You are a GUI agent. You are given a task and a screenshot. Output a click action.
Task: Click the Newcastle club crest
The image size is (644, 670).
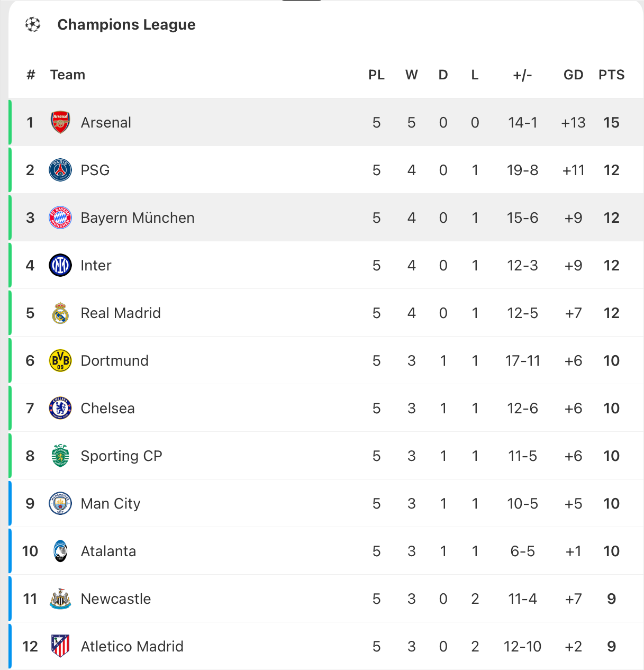pyautogui.click(x=60, y=599)
